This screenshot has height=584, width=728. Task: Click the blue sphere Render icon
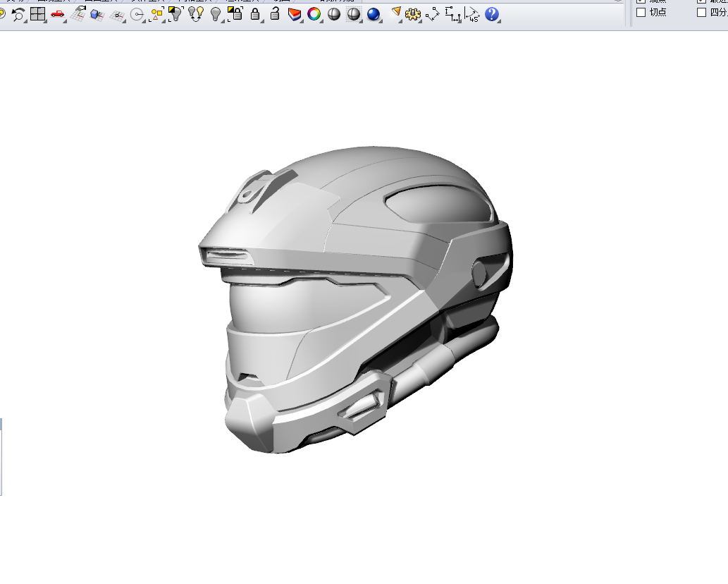coord(374,14)
